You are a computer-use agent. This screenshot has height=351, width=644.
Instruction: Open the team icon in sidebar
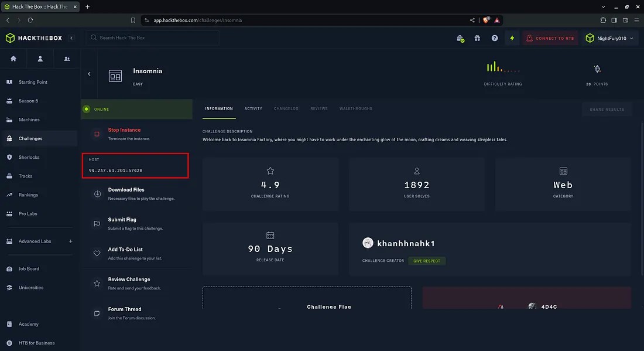click(67, 59)
